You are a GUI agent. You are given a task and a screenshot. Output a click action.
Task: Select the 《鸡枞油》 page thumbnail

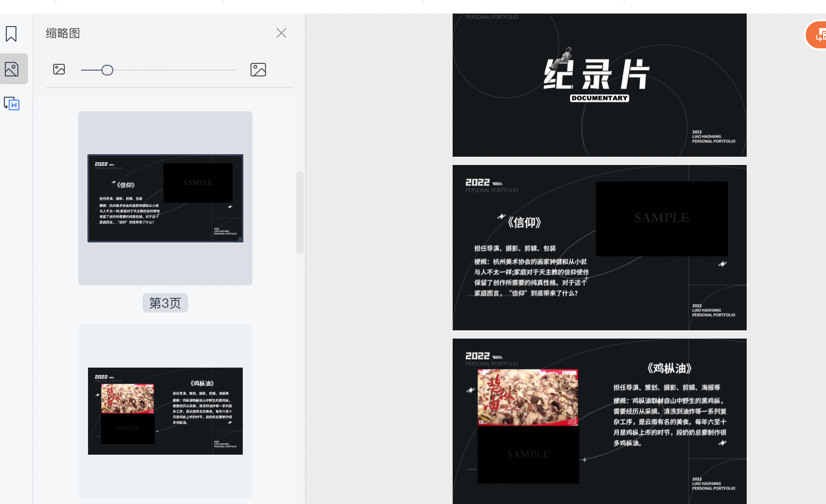(x=165, y=411)
